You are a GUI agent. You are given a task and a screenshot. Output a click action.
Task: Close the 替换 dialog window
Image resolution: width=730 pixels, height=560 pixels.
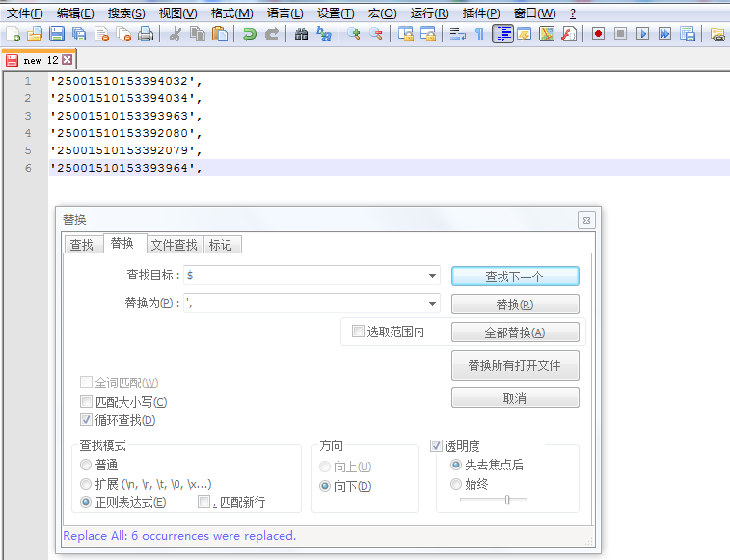point(586,220)
